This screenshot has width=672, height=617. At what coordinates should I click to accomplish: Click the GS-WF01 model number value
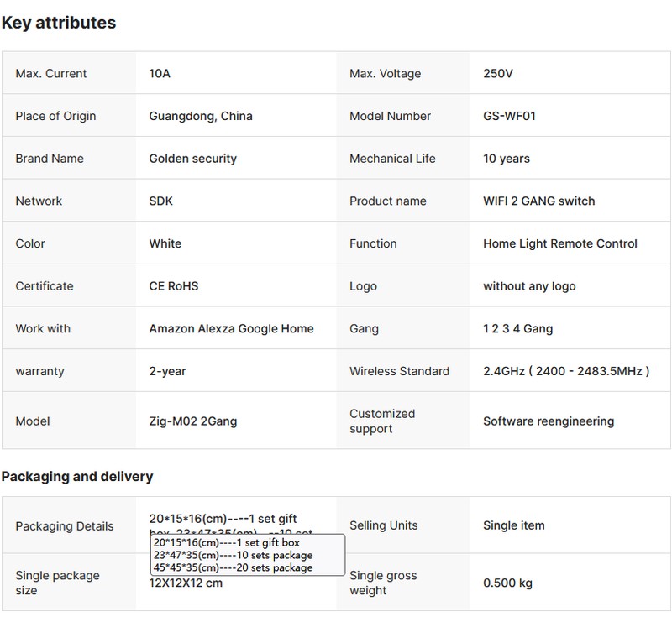pyautogui.click(x=509, y=116)
